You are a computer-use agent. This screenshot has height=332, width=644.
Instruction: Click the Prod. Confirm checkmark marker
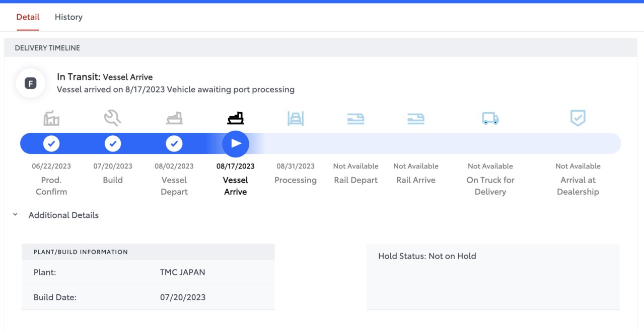[x=51, y=144]
